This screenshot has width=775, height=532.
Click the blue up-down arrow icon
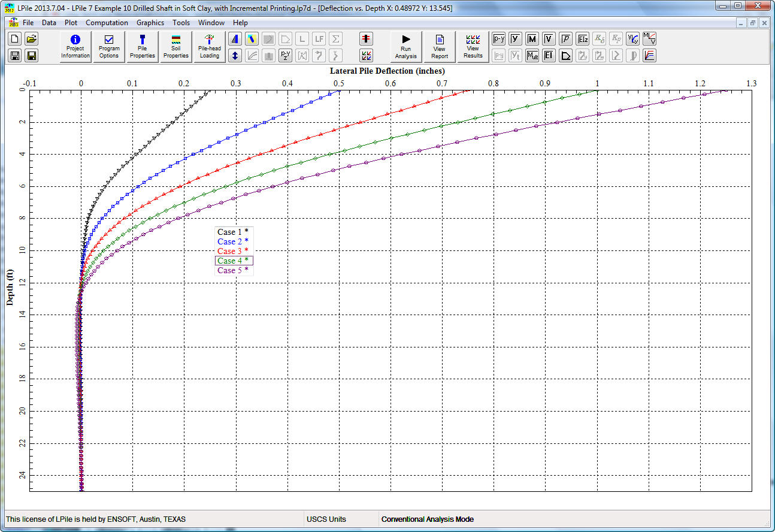(x=235, y=56)
